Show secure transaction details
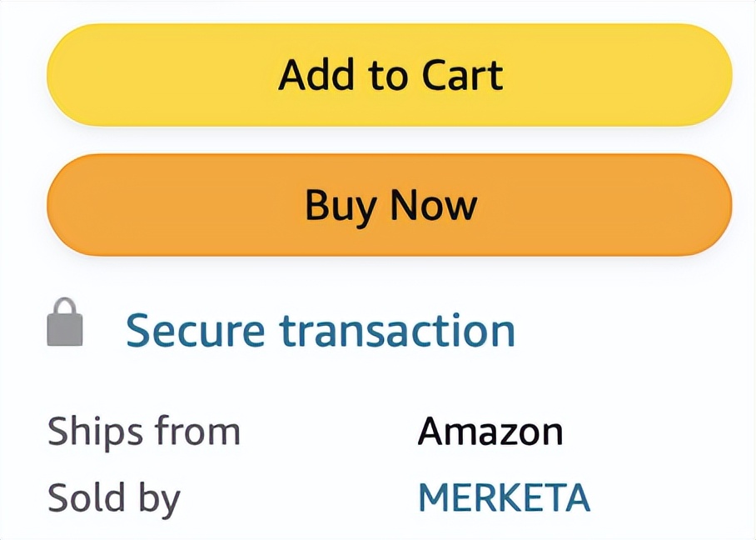 click(x=320, y=331)
